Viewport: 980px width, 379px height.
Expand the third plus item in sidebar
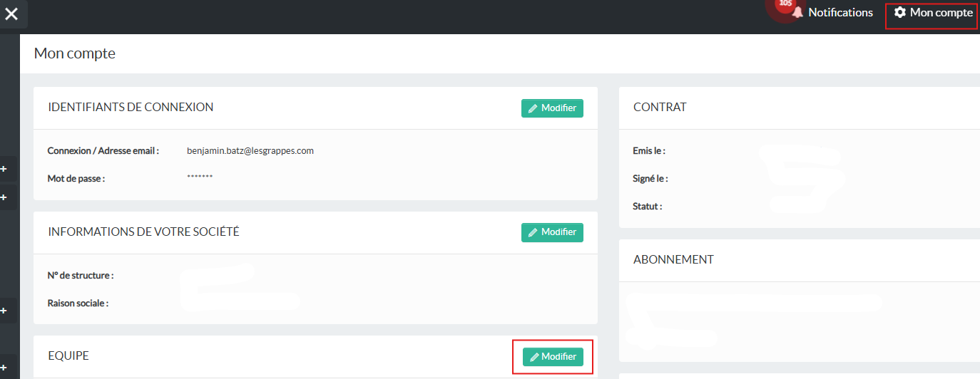coord(4,311)
